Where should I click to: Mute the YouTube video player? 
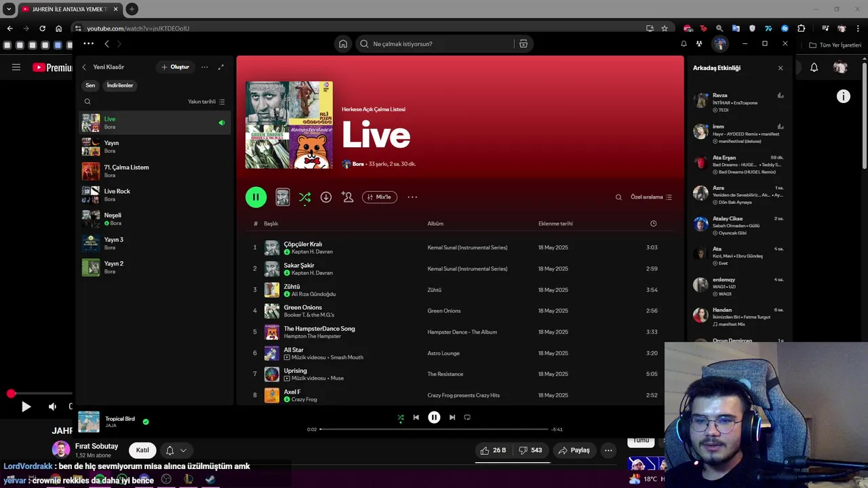(52, 407)
